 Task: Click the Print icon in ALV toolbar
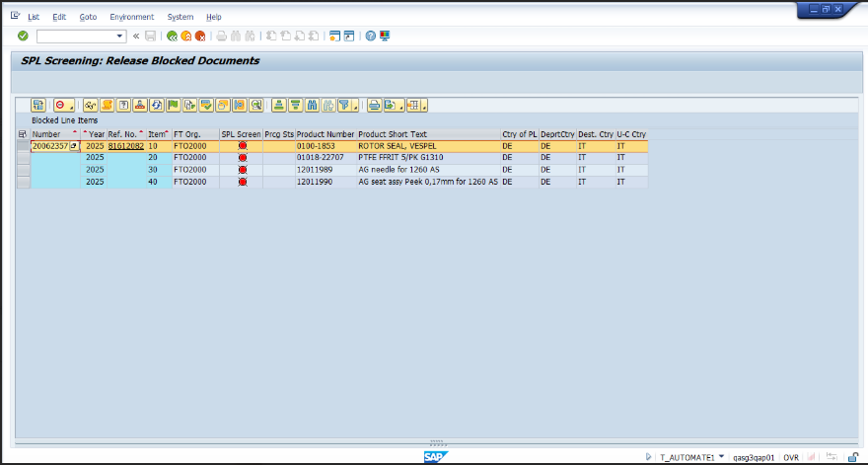[x=375, y=105]
